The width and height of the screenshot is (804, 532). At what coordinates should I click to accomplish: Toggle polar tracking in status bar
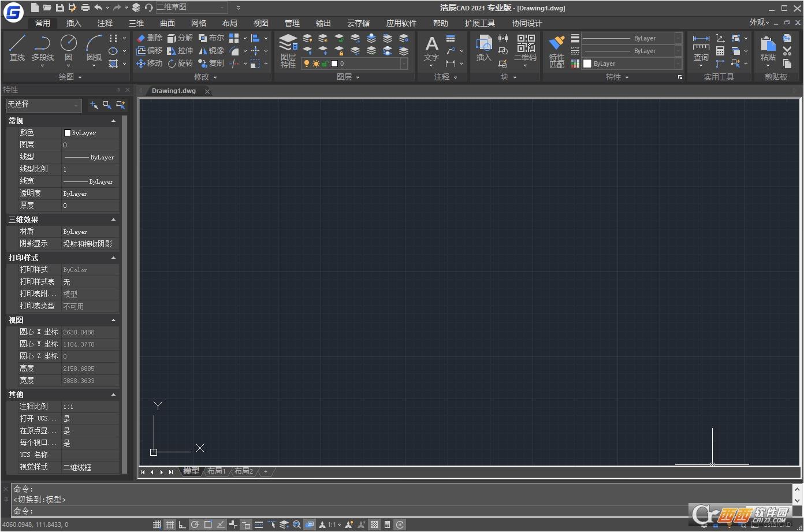click(x=195, y=524)
